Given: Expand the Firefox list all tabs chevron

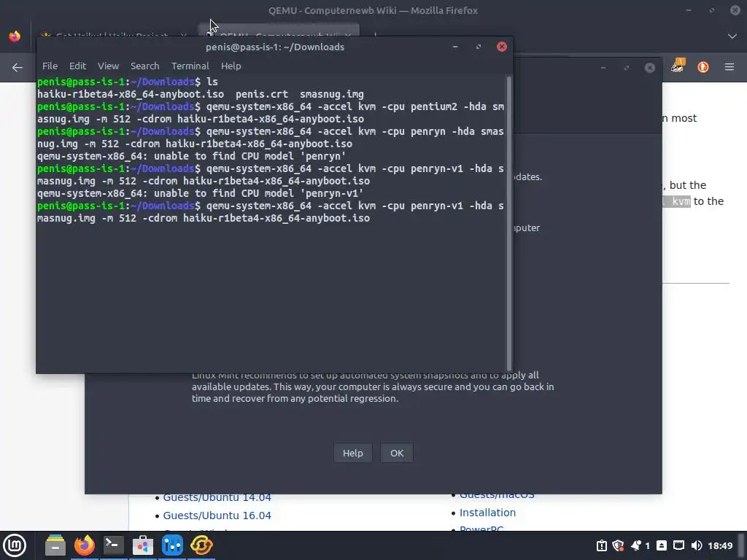Looking at the screenshot, I should point(732,36).
